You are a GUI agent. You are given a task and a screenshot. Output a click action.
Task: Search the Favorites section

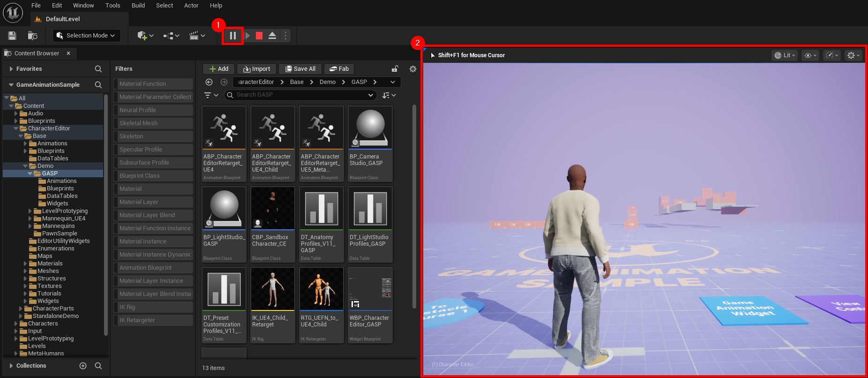[98, 69]
